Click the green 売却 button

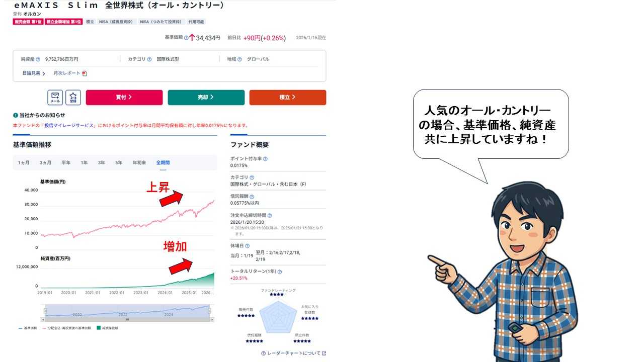(x=206, y=98)
